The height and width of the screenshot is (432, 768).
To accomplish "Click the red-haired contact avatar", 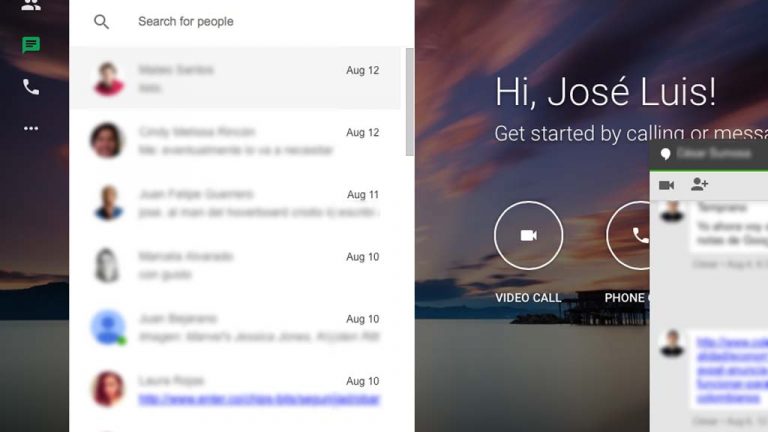I will pos(108,389).
